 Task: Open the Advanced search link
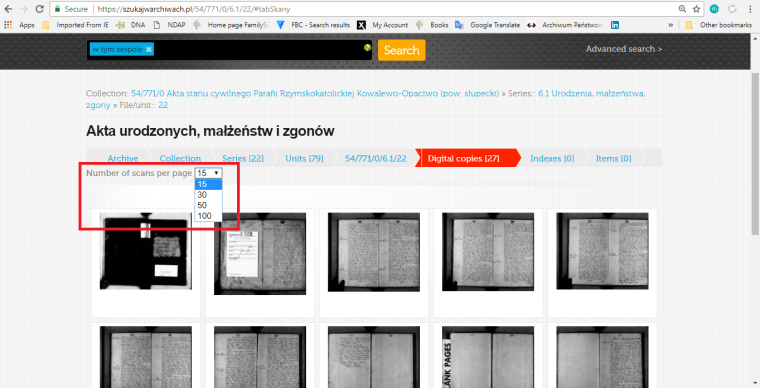(x=624, y=49)
